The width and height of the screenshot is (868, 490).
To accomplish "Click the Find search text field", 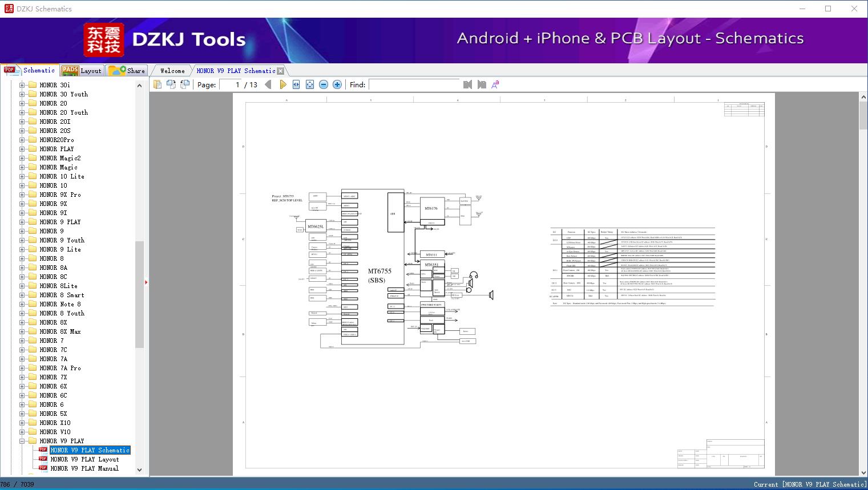I will click(414, 84).
